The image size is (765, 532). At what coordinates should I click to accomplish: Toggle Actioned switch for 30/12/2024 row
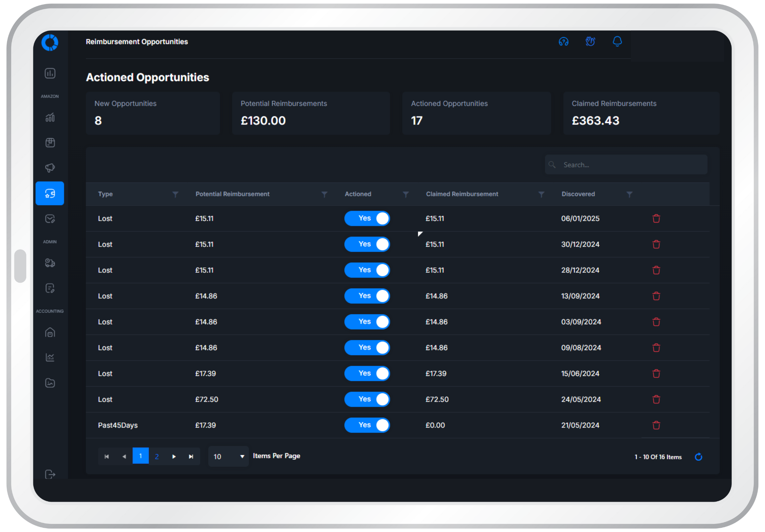pos(367,244)
